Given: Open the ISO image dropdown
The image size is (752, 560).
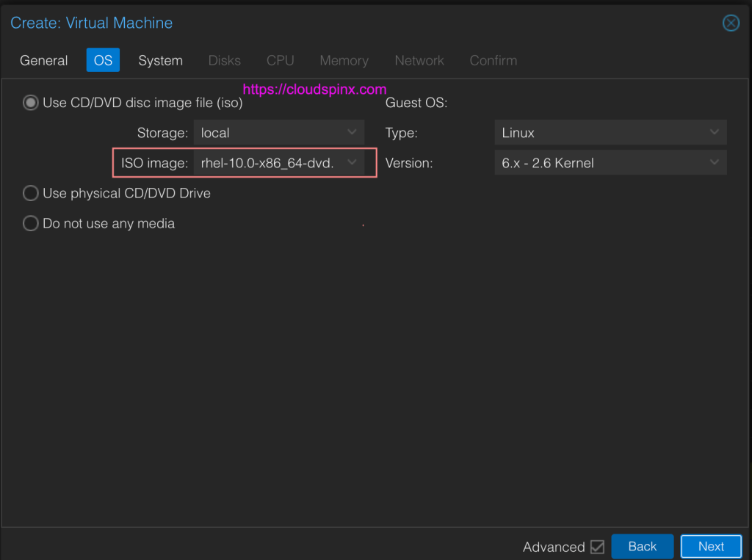Looking at the screenshot, I should pos(279,162).
